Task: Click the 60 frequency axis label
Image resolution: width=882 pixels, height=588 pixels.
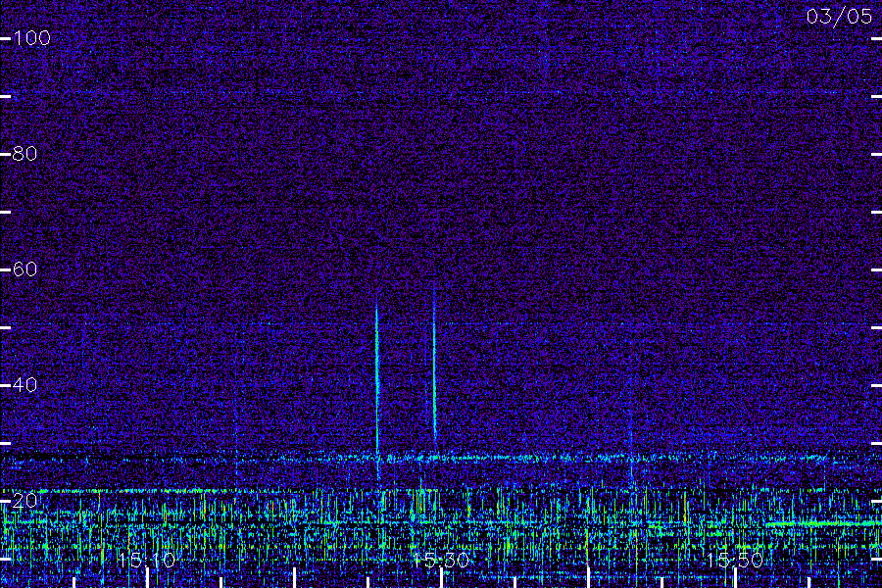Action: pyautogui.click(x=24, y=269)
